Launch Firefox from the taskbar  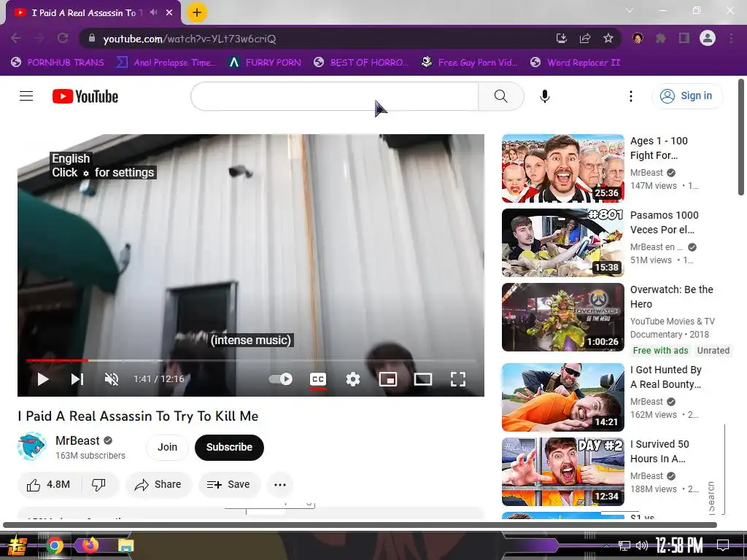89,545
